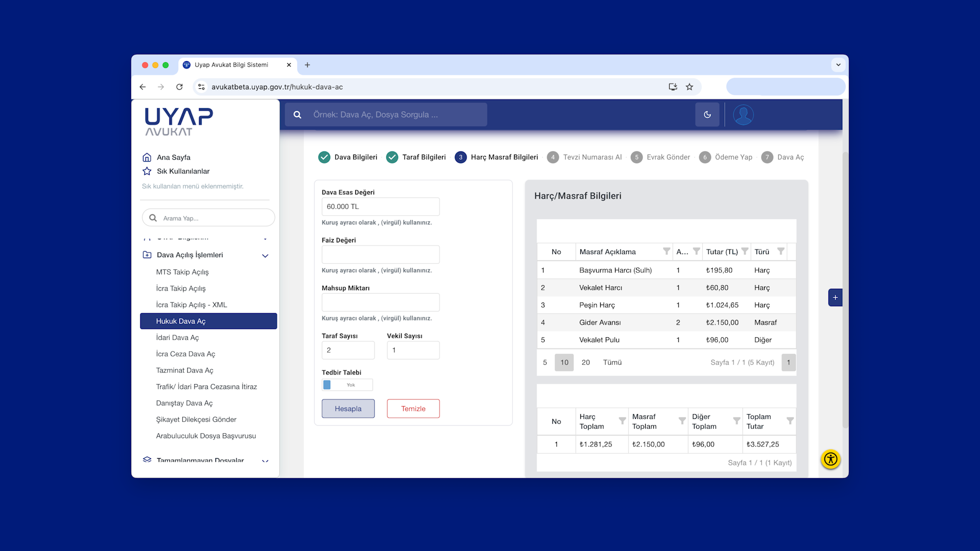Filter the Diğer Toplam column
This screenshot has height=551, width=980.
[737, 421]
